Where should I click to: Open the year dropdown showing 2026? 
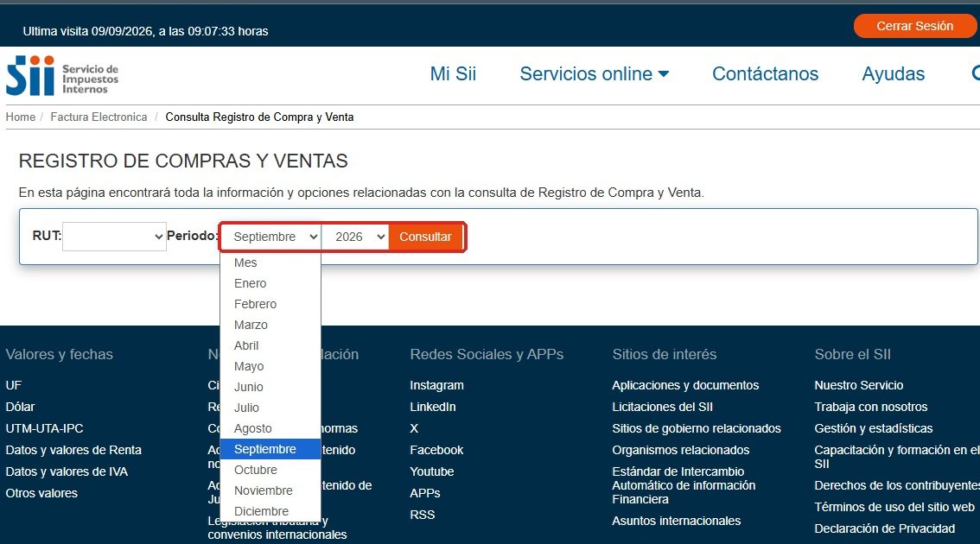point(356,237)
